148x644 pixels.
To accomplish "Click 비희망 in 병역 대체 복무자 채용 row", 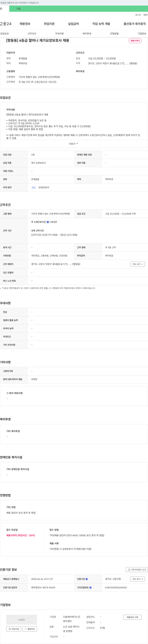I will pyautogui.click(x=34, y=379).
